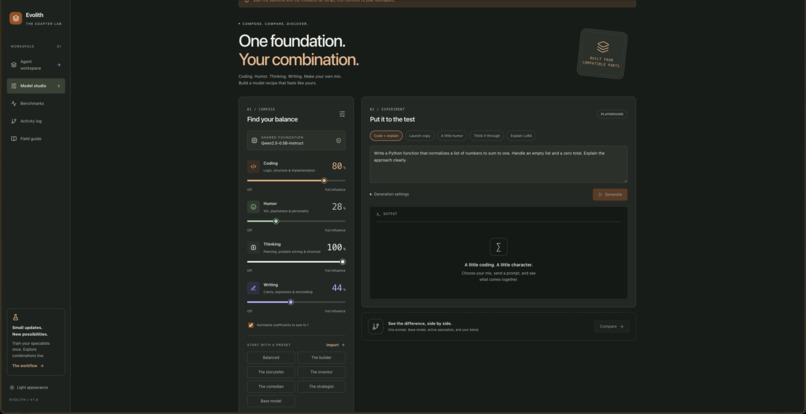Click the sigma icon in output panel
The height and width of the screenshot is (414, 806).
coord(498,247)
